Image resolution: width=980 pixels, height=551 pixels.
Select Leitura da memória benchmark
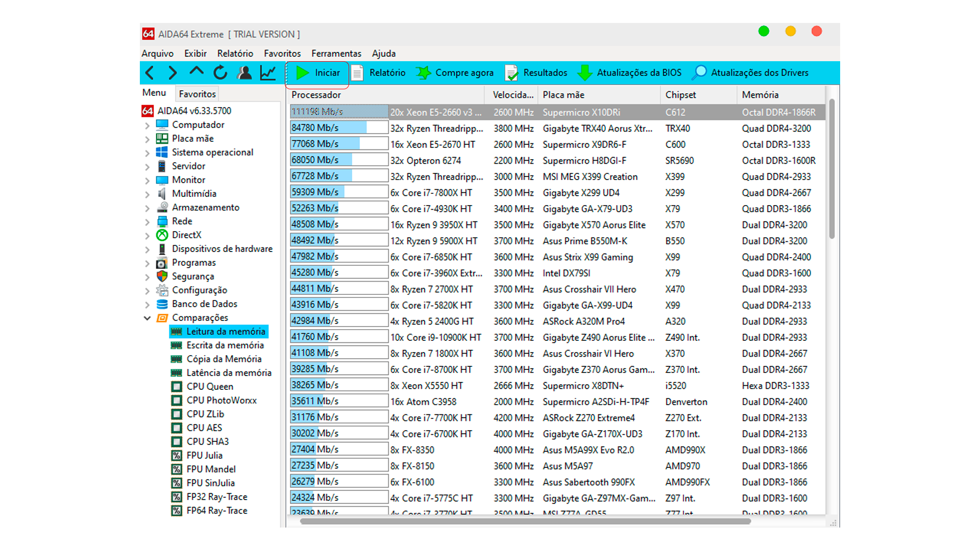pyautogui.click(x=219, y=332)
